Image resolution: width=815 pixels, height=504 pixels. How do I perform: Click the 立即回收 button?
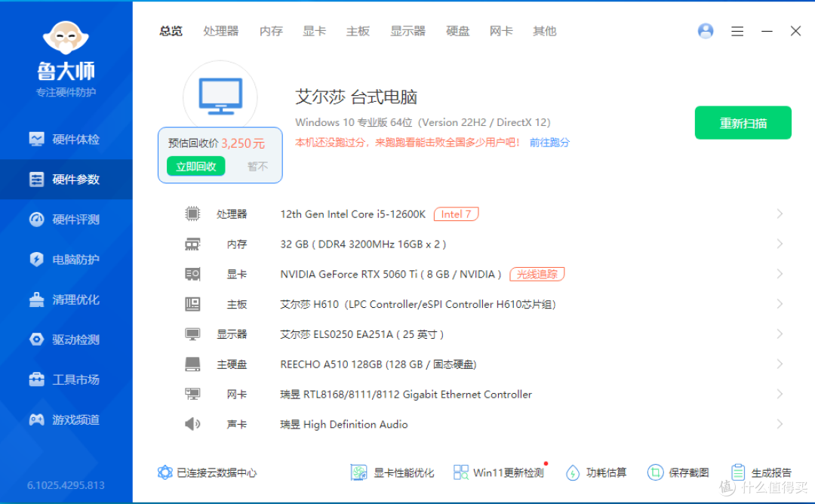(196, 166)
